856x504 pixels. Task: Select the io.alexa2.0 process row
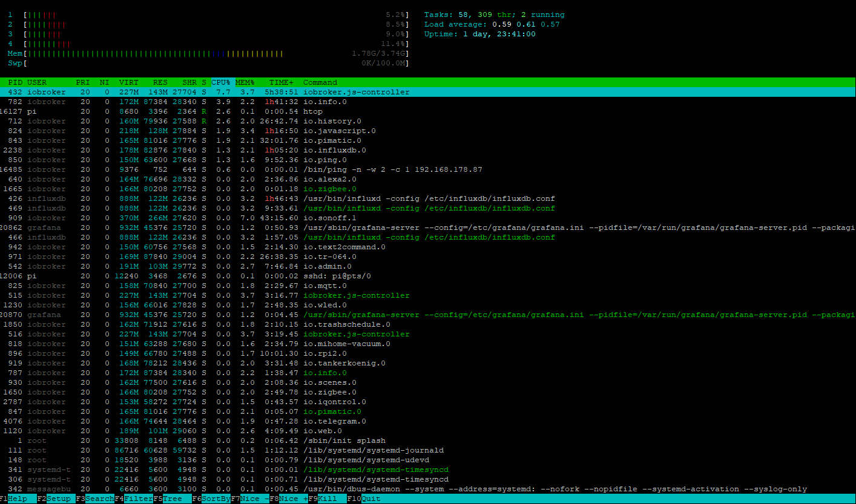click(x=428, y=179)
